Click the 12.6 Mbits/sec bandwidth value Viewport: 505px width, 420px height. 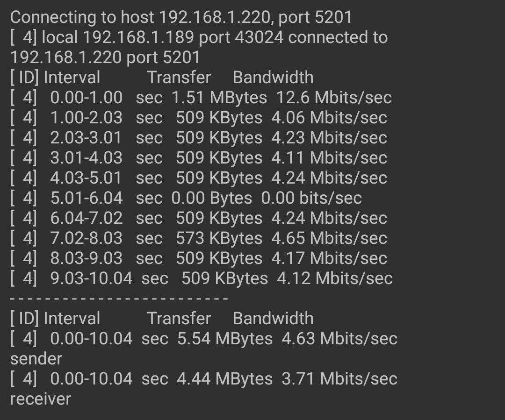click(x=334, y=98)
